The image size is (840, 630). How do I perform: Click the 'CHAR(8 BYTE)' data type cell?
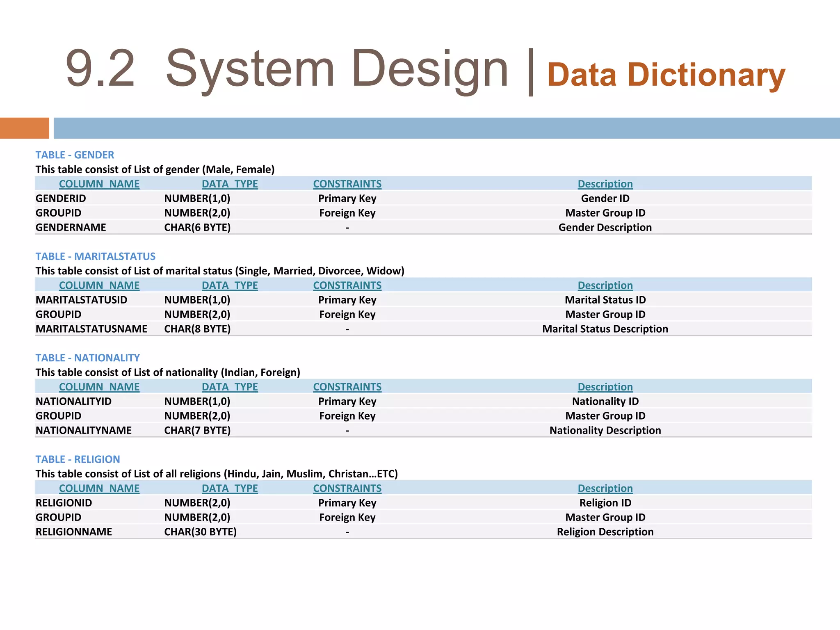coord(197,329)
